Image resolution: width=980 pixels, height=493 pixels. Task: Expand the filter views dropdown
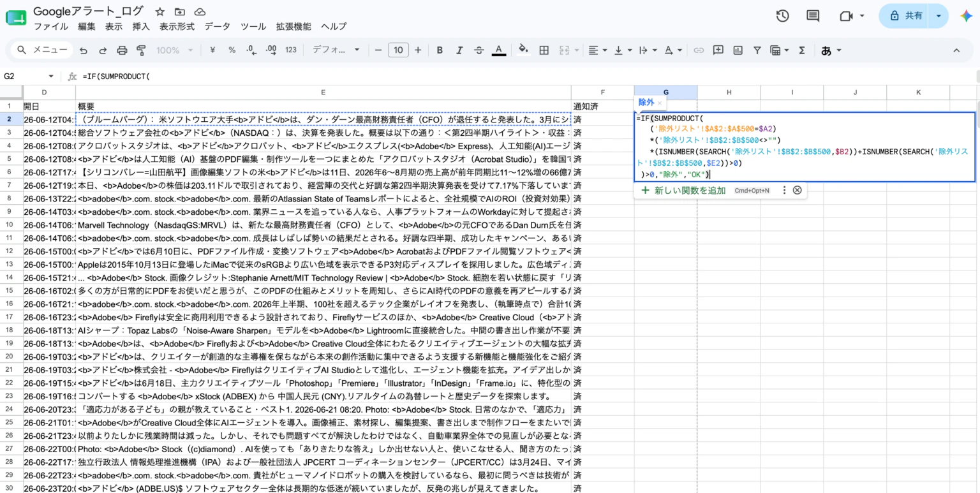point(787,50)
